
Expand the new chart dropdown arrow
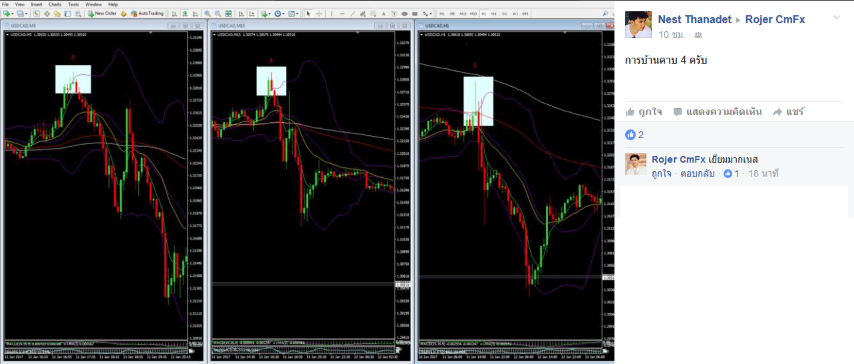click(13, 14)
